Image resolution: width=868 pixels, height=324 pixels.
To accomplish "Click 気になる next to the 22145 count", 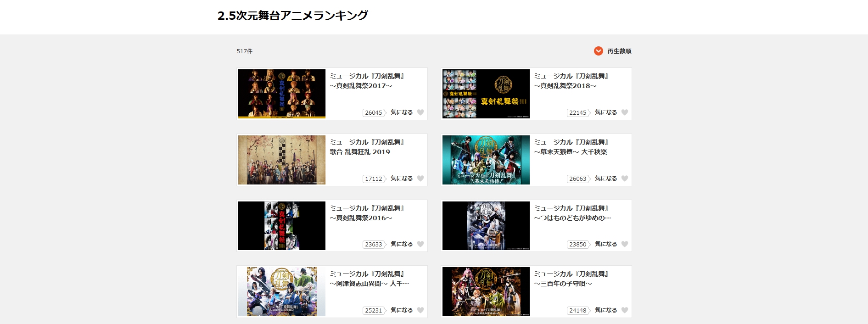I will 606,112.
